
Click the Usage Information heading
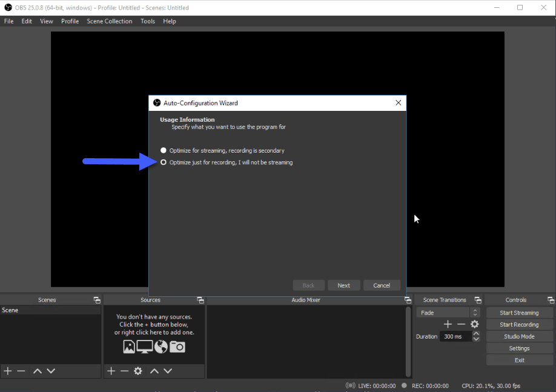coord(187,119)
